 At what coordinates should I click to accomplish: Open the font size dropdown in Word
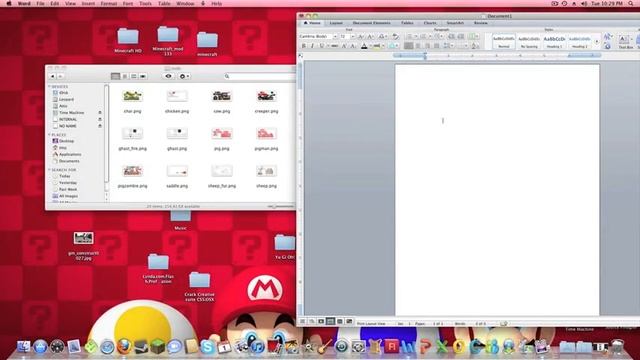[353, 37]
